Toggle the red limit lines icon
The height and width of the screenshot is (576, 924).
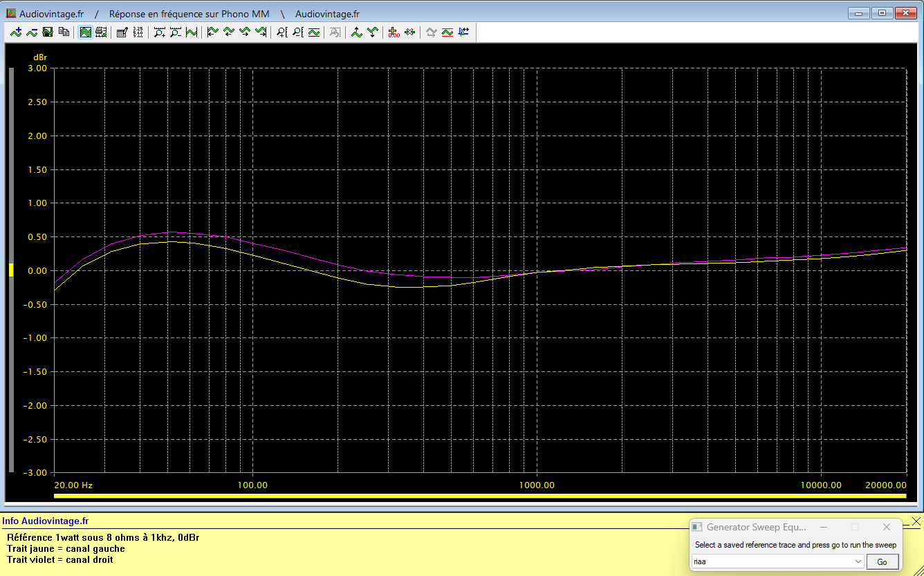(447, 32)
